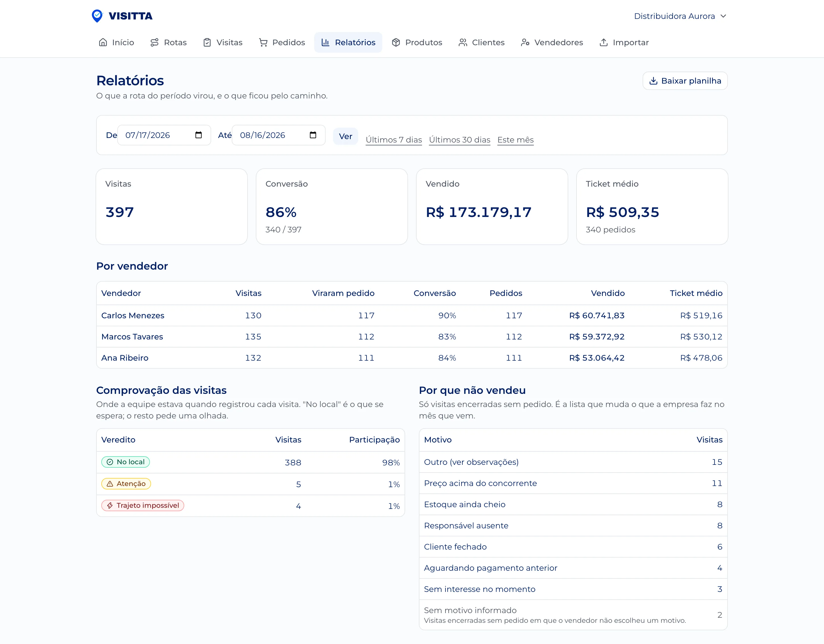824x644 pixels.
Task: Click the clipboard icon beside Visitas
Action: click(x=207, y=42)
